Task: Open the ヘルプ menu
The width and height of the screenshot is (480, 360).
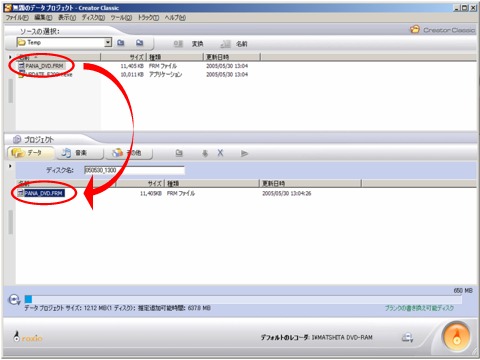Action: click(x=175, y=18)
